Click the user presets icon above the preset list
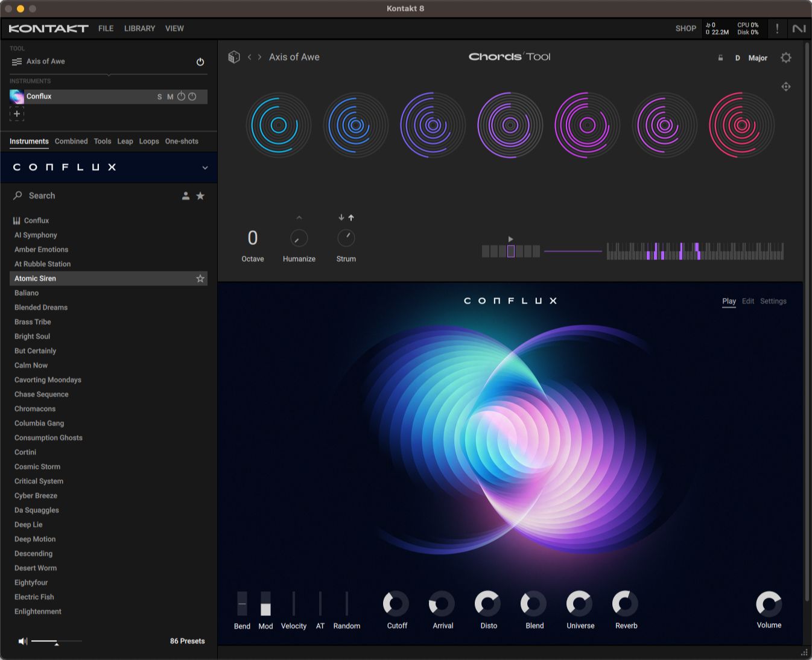Screen dimensions: 812x660 [186, 195]
